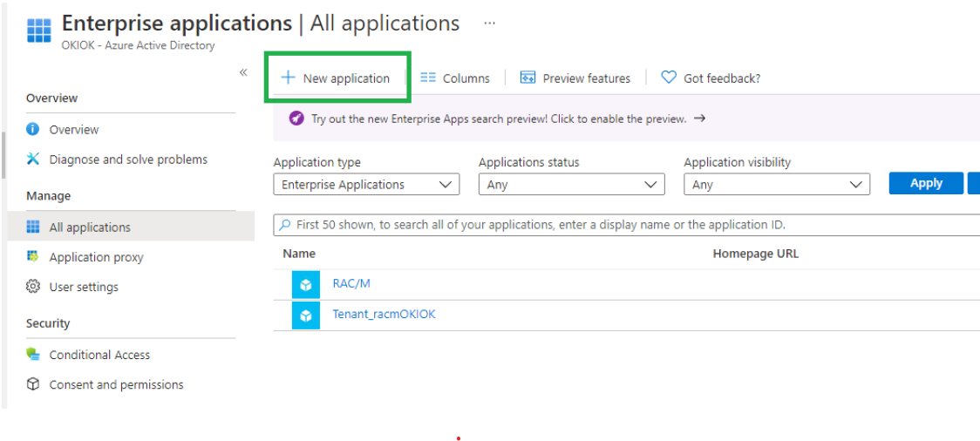Click the User settings gear icon

pyautogui.click(x=33, y=287)
